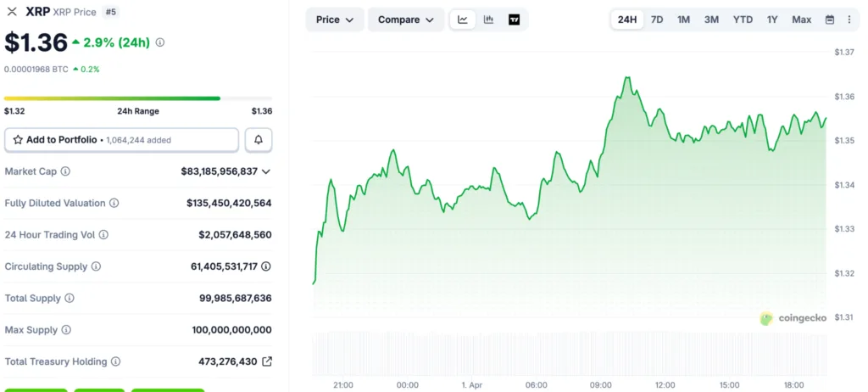
Task: Click the bell alert icon
Action: pyautogui.click(x=259, y=140)
